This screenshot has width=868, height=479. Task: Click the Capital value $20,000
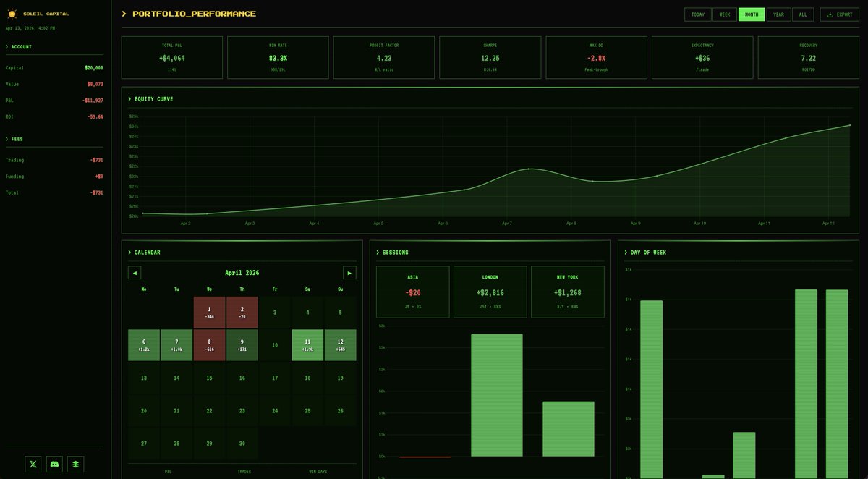tap(94, 68)
